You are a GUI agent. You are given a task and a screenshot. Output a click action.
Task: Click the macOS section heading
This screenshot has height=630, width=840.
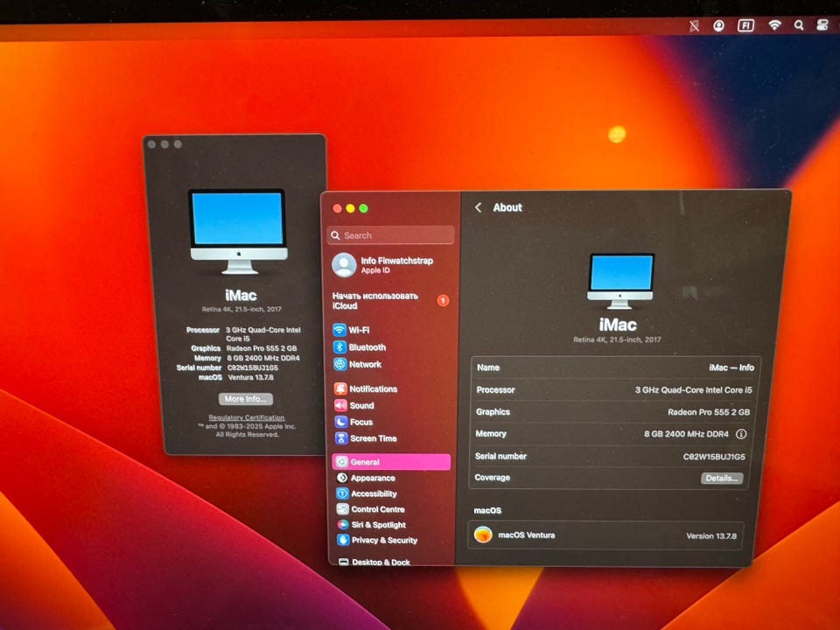[487, 510]
